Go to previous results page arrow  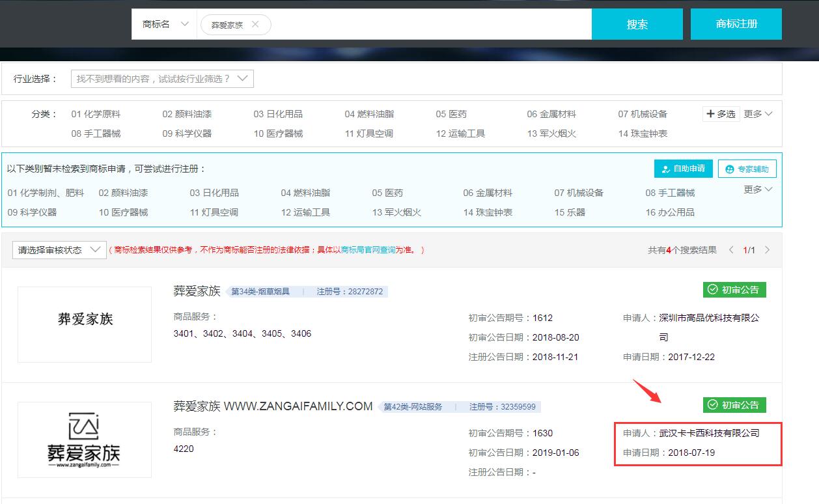tap(731, 250)
